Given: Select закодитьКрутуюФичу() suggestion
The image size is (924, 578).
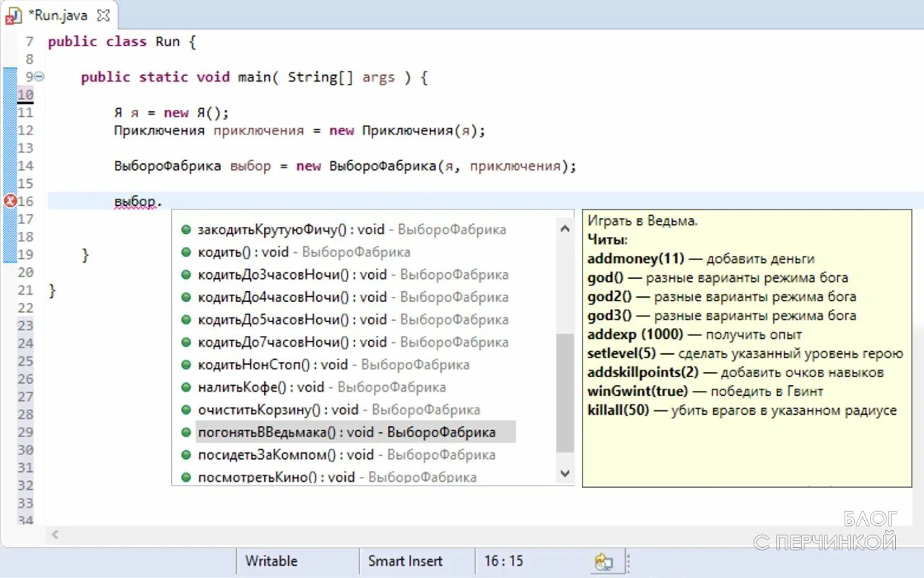Looking at the screenshot, I should tap(352, 230).
